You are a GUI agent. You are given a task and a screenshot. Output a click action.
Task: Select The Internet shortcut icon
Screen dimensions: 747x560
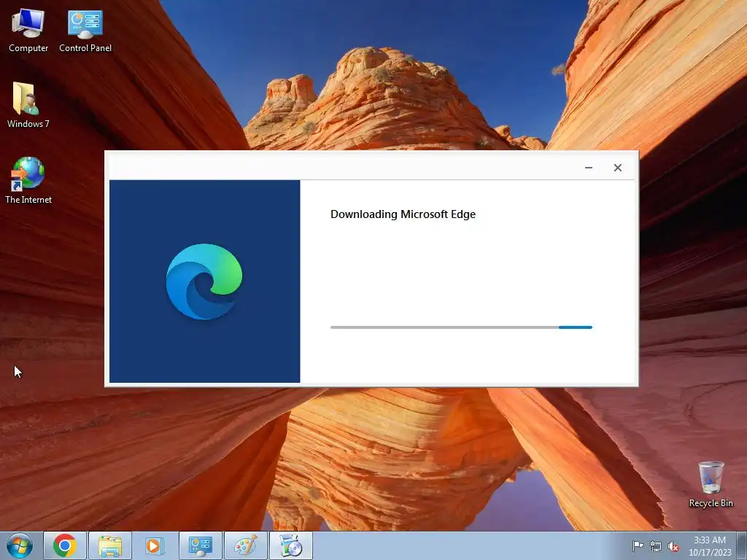pos(28,181)
